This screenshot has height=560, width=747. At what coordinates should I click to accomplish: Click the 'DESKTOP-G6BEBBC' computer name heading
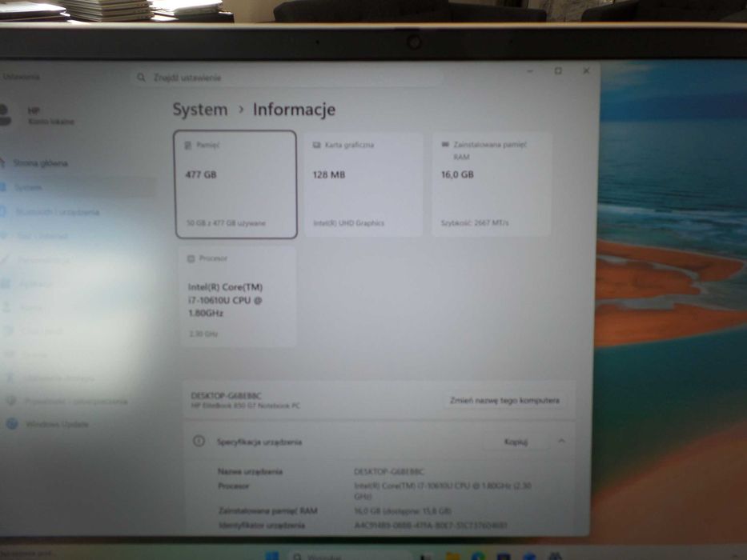pos(226,396)
